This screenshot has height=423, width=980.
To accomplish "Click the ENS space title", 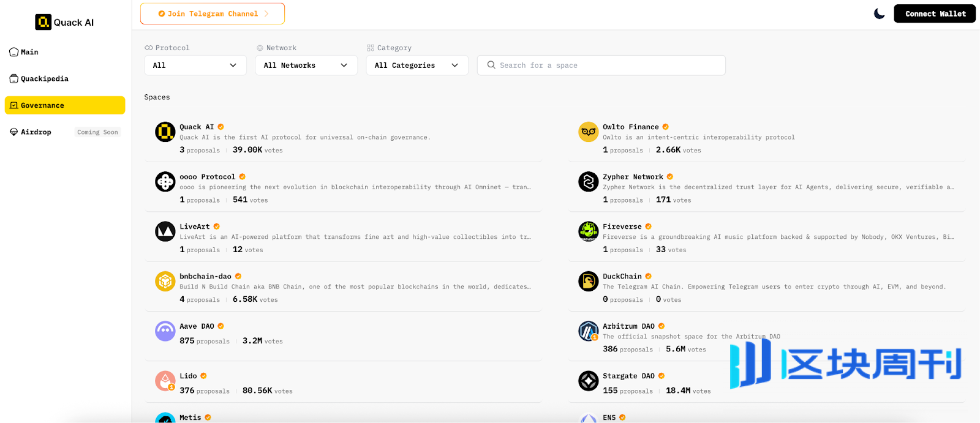I will click(609, 417).
